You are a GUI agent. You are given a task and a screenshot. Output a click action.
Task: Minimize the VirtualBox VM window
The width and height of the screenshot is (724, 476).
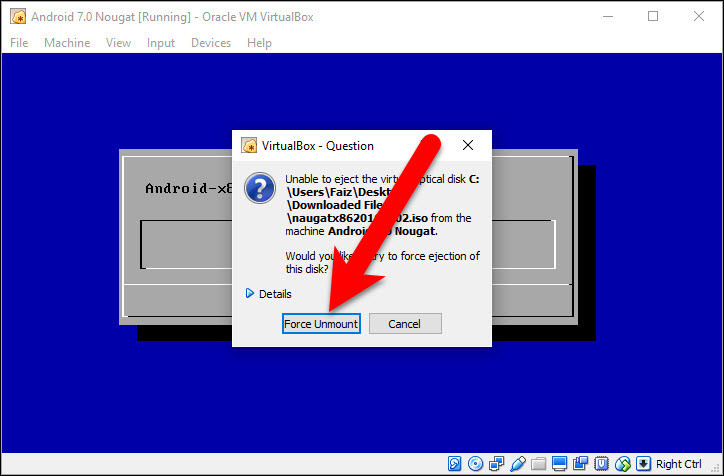pyautogui.click(x=608, y=17)
